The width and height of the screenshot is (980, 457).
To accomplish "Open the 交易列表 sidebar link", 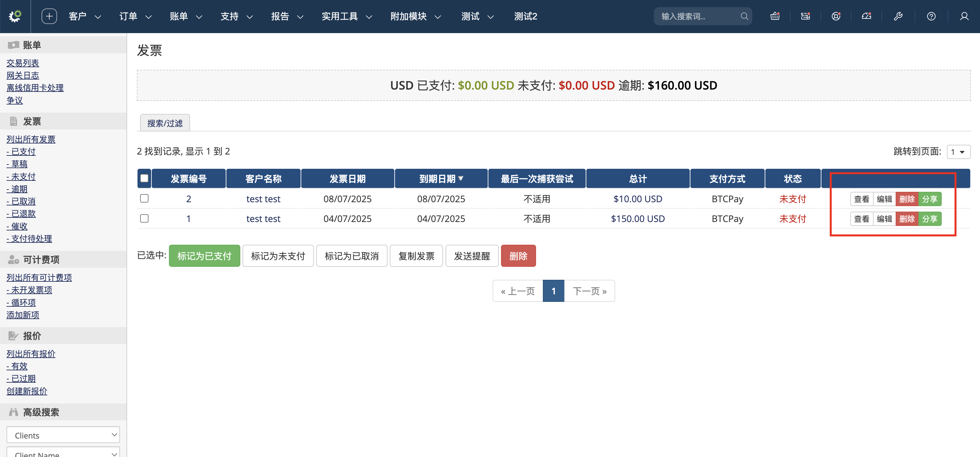I will (23, 63).
